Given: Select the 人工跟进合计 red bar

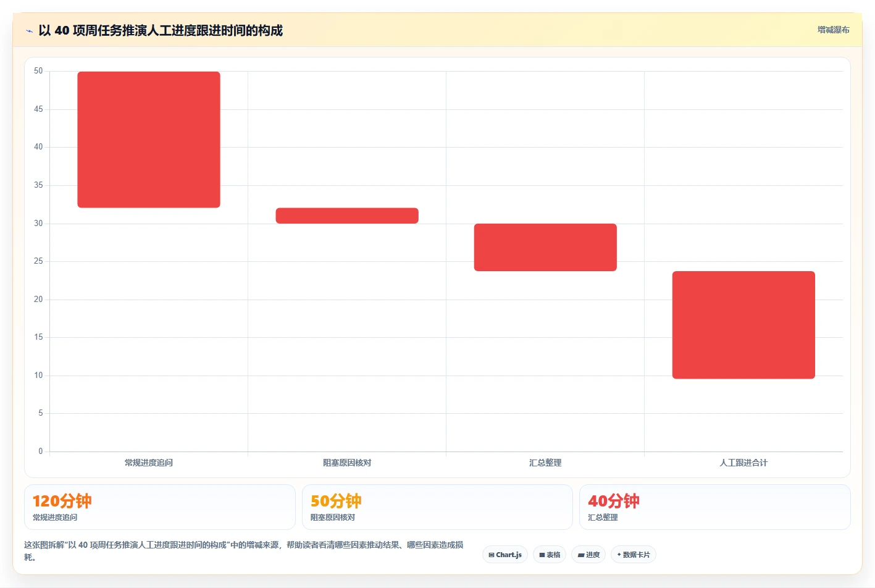Looking at the screenshot, I should 743,325.
